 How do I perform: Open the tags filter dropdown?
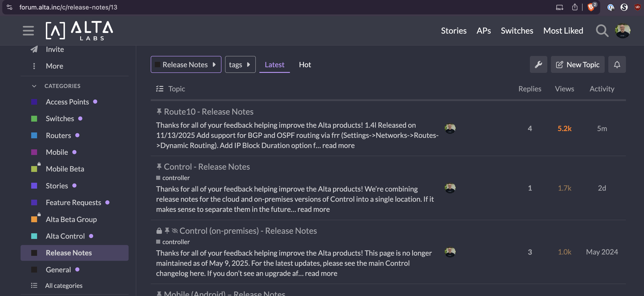click(240, 65)
